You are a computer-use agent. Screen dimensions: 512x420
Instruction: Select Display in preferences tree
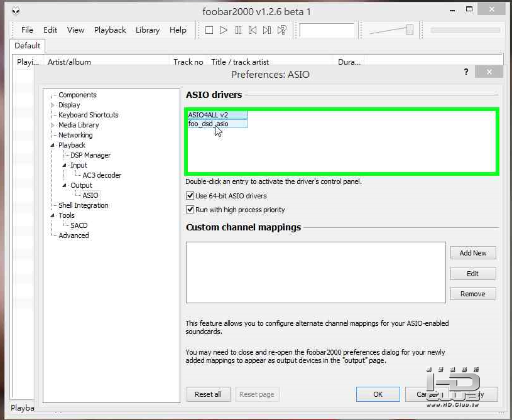pos(69,105)
